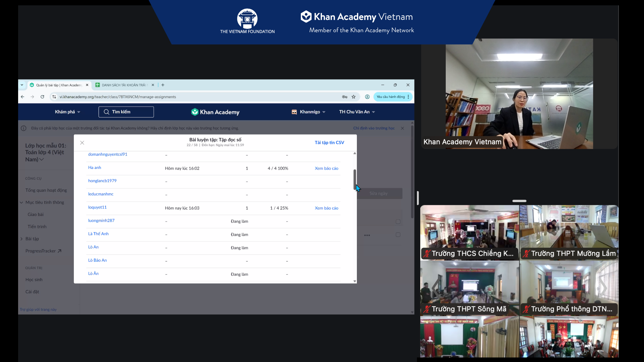This screenshot has width=644, height=362.
Task: Click the dialog's vertical scrollbar thumb
Action: click(x=355, y=179)
